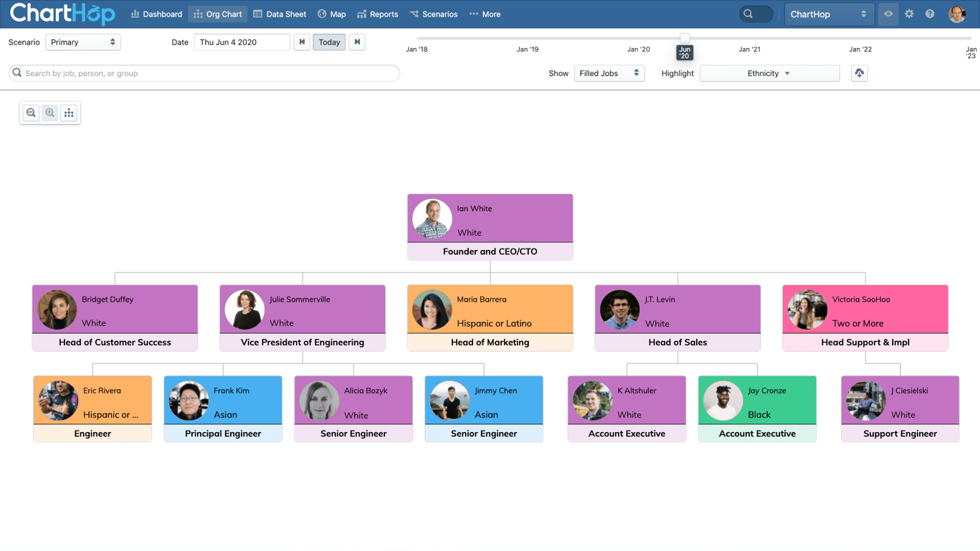Click the job, person, or group search field
Viewport: 980px width, 551px height.
click(204, 73)
